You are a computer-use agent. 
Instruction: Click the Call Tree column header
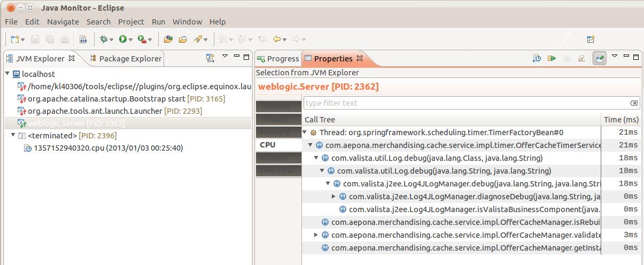tap(452, 120)
